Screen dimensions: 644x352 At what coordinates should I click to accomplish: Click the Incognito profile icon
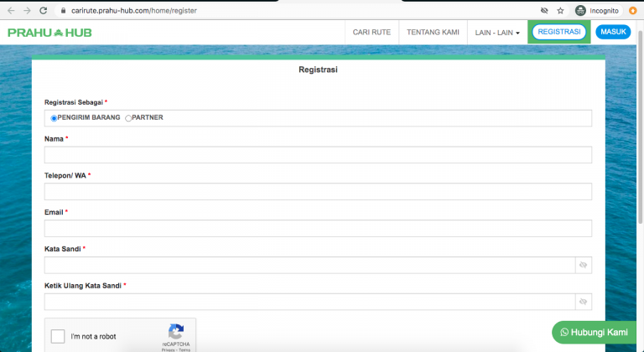click(x=580, y=11)
